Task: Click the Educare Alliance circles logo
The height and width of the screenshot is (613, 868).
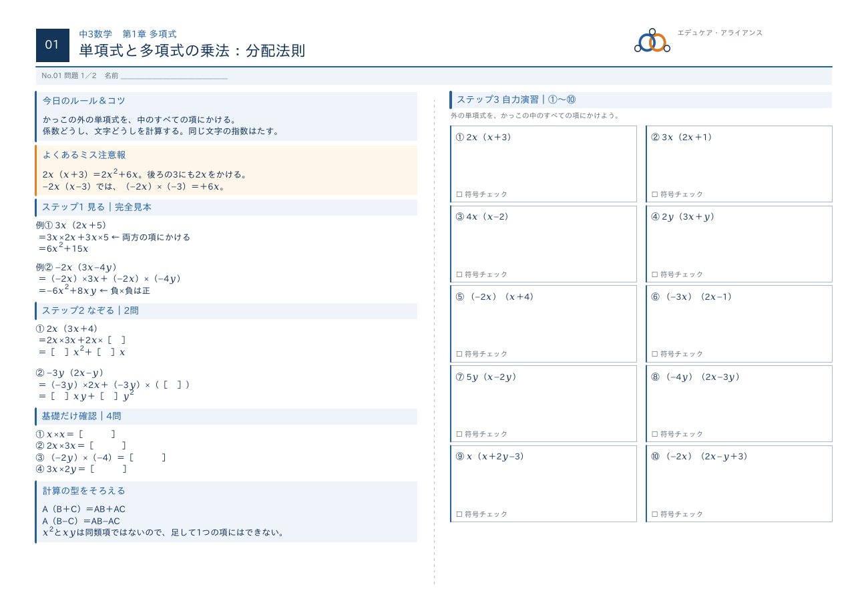Action: tap(652, 41)
